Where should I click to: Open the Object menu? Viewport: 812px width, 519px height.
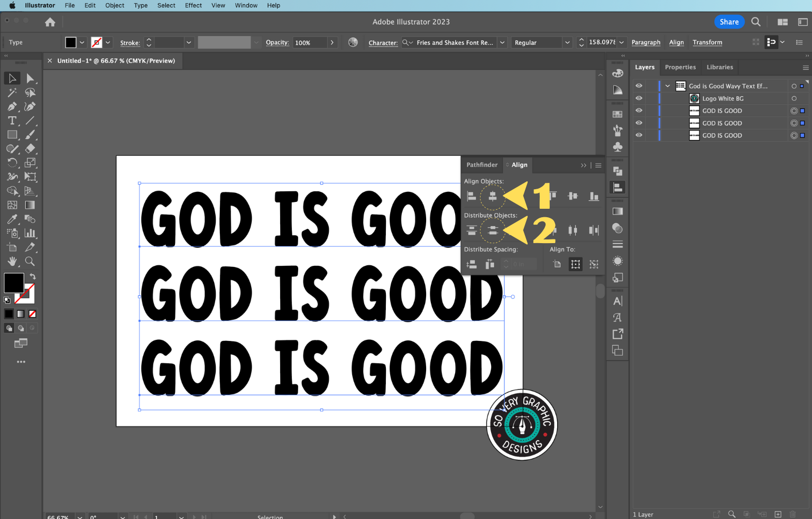click(x=115, y=5)
